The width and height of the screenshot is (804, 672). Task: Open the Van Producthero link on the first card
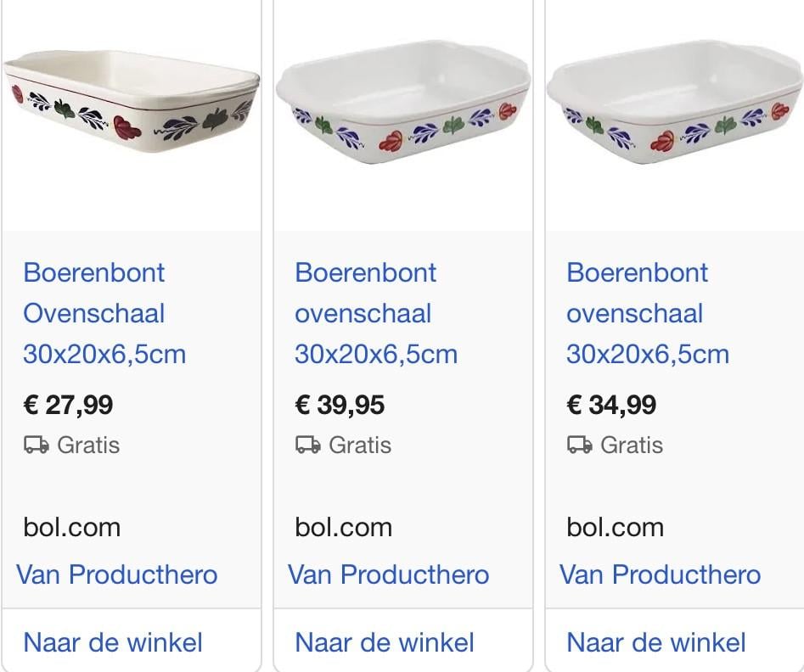pyautogui.click(x=117, y=574)
